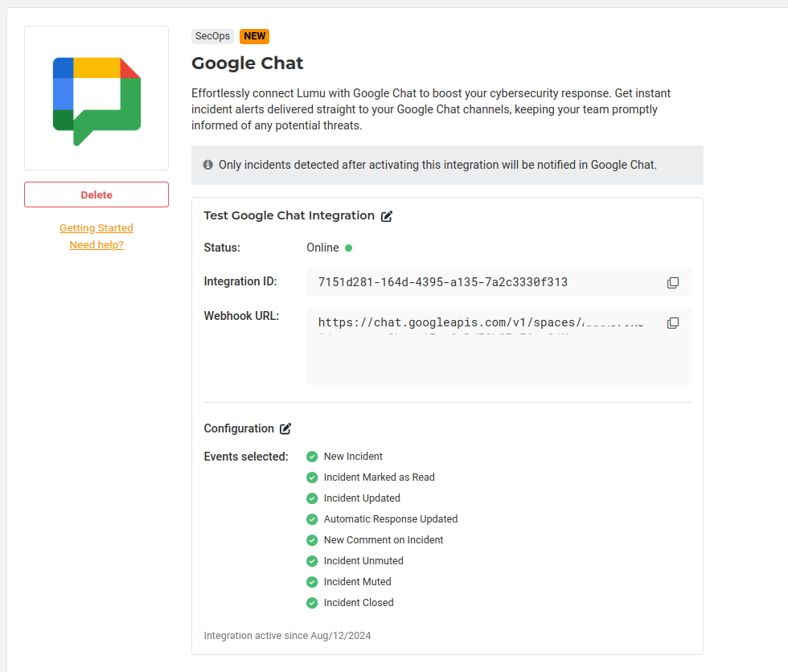The image size is (788, 672).
Task: Copy the Integration ID value
Action: point(673,283)
